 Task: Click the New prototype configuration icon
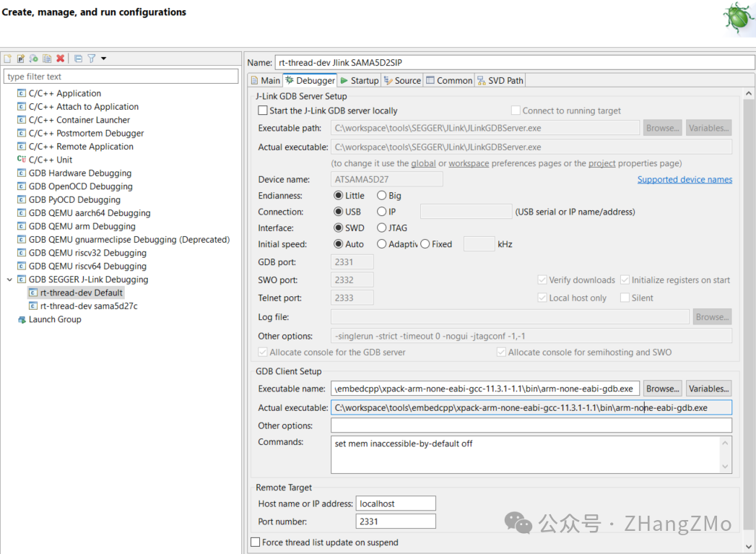coord(21,59)
